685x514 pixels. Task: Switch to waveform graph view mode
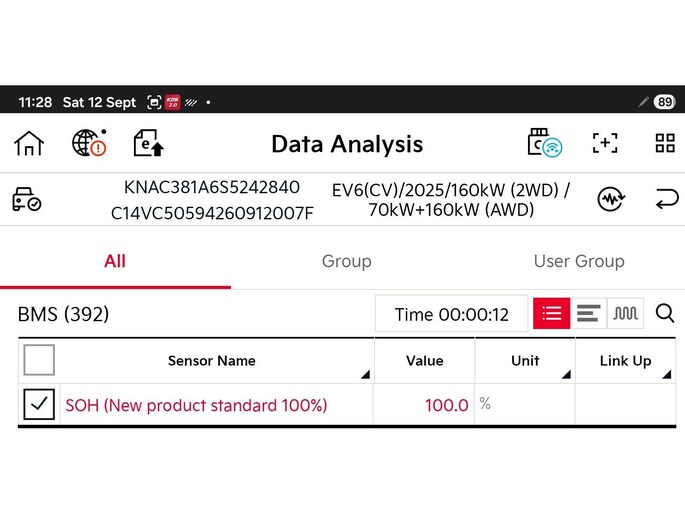tap(625, 313)
